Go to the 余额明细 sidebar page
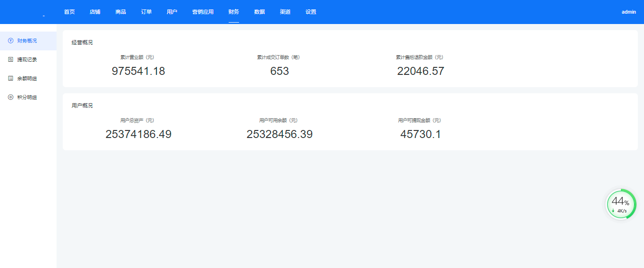 tap(27, 79)
